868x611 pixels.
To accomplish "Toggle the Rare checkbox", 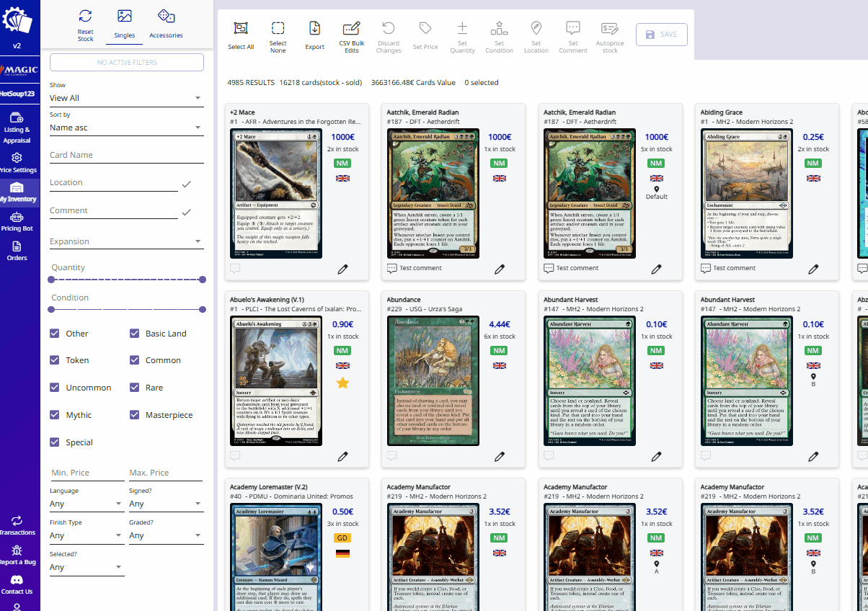I will [x=134, y=388].
